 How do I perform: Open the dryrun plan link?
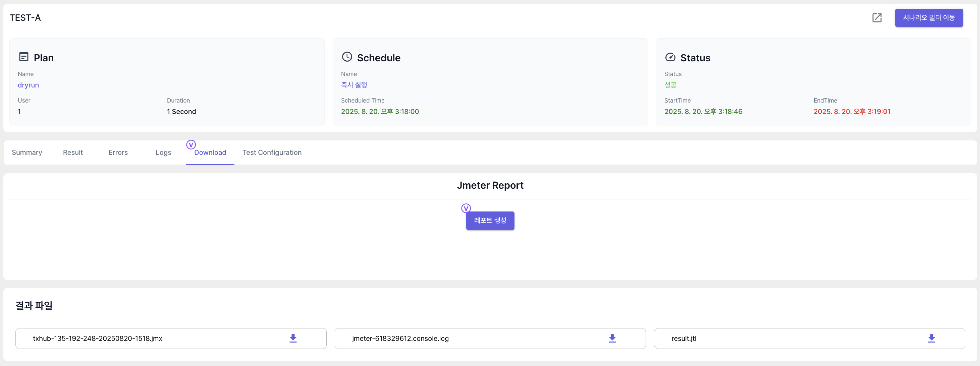click(28, 85)
